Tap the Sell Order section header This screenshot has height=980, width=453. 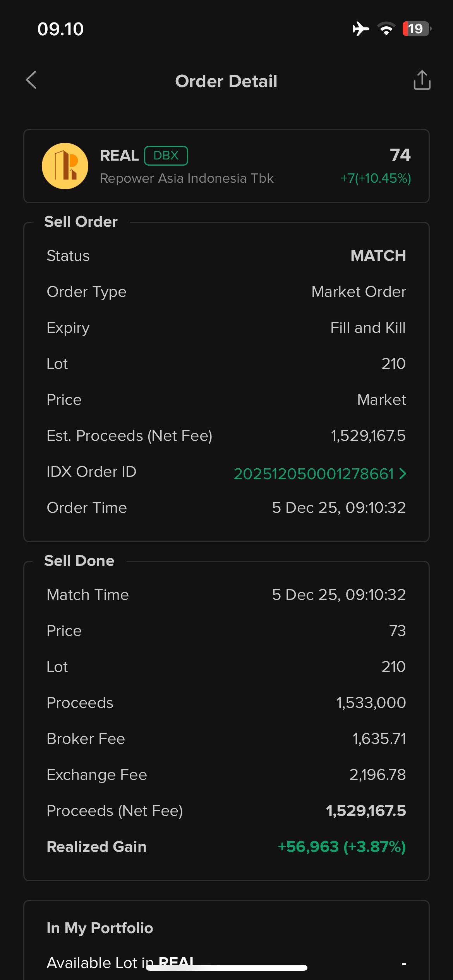coord(81,222)
